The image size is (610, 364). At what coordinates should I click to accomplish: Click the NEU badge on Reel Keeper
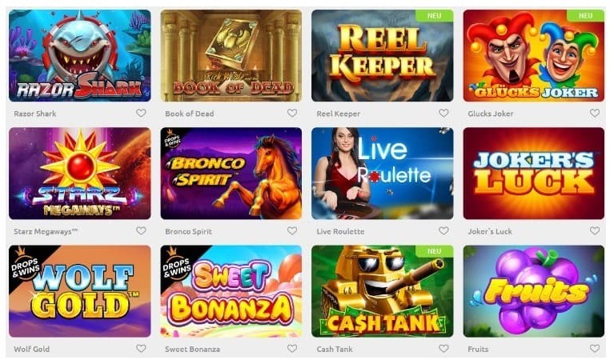[x=434, y=15]
